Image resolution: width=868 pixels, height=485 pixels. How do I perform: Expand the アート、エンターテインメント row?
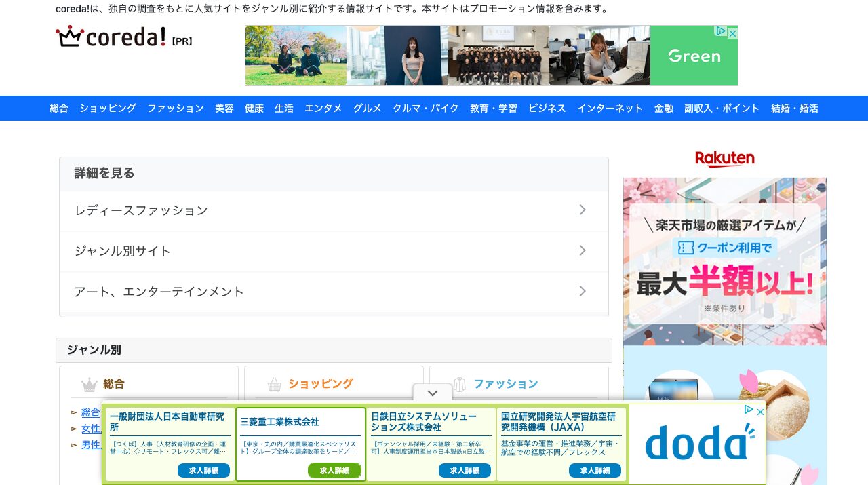click(582, 292)
